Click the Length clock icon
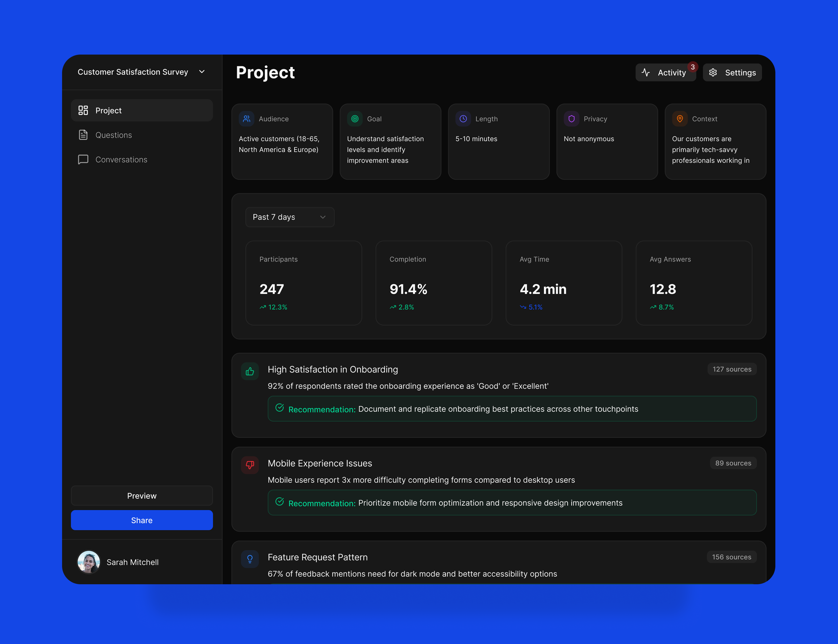Viewport: 838px width, 644px height. (x=463, y=119)
